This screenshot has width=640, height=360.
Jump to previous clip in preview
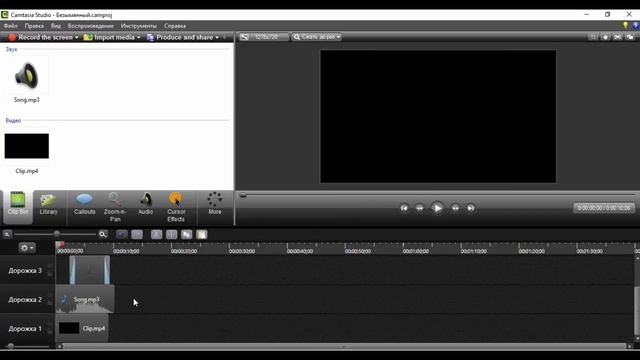click(404, 208)
